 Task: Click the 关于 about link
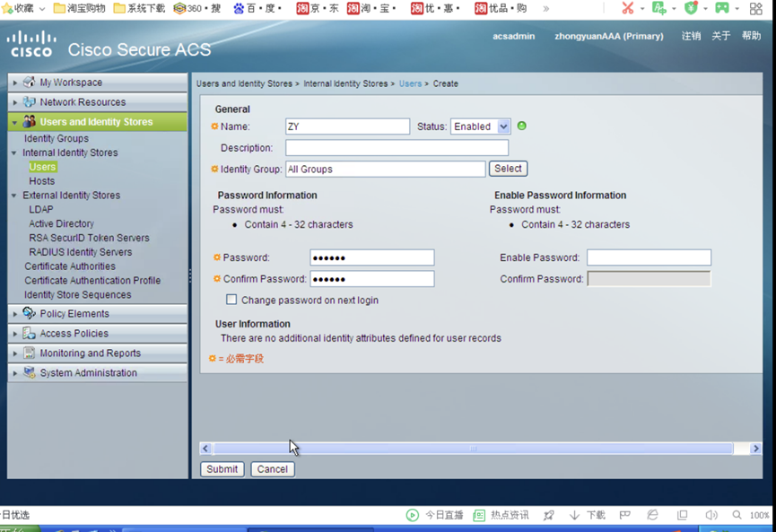(721, 36)
